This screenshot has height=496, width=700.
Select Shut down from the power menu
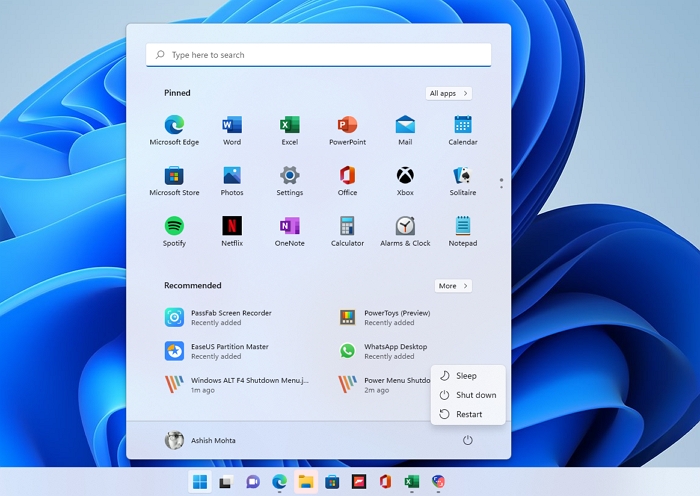(468, 395)
